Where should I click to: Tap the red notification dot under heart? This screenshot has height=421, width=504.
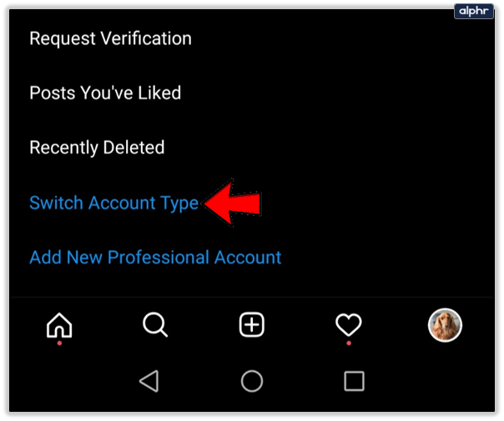tap(349, 343)
